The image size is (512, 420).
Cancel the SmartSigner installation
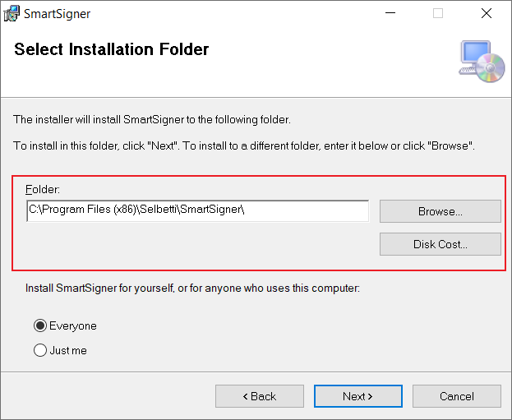click(457, 396)
